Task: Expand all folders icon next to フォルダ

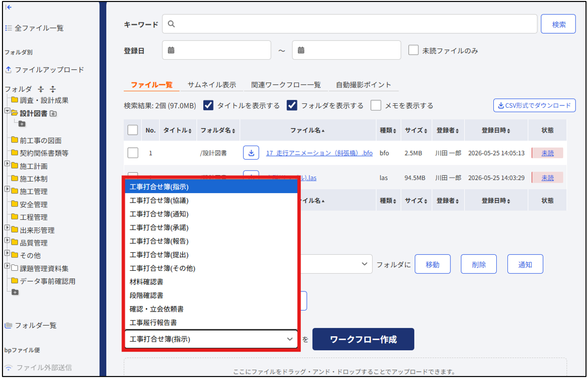Action: coord(52,89)
